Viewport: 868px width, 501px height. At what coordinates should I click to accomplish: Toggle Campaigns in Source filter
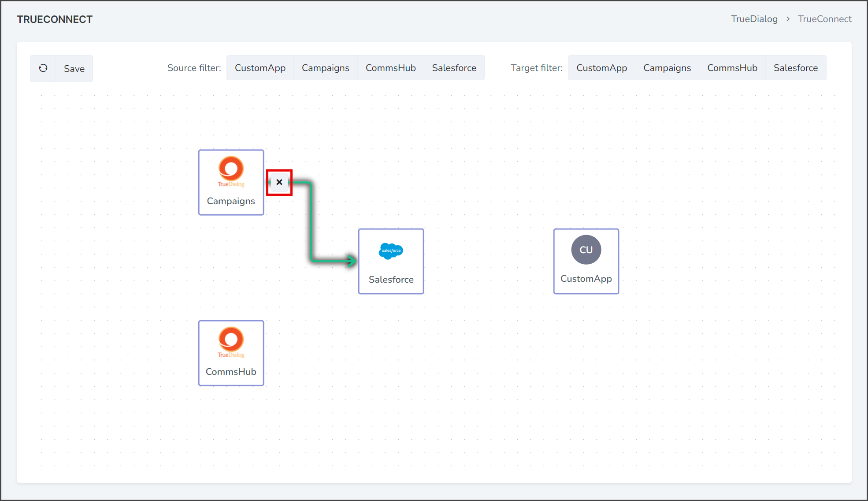[325, 68]
